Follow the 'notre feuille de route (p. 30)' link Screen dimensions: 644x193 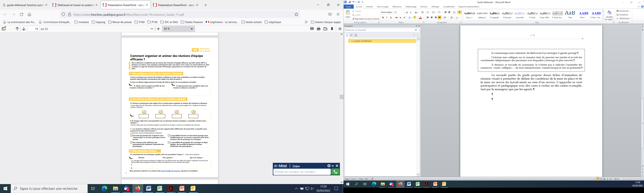[x=172, y=171]
